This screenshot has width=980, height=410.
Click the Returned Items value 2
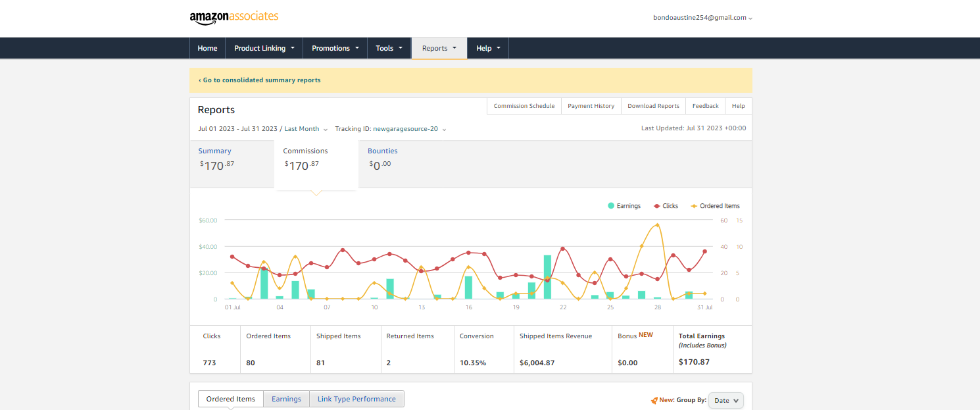coord(389,363)
